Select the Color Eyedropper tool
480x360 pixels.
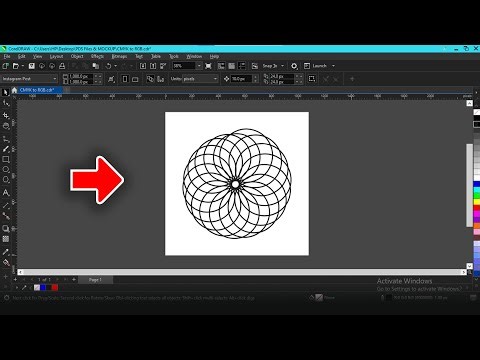point(6,252)
